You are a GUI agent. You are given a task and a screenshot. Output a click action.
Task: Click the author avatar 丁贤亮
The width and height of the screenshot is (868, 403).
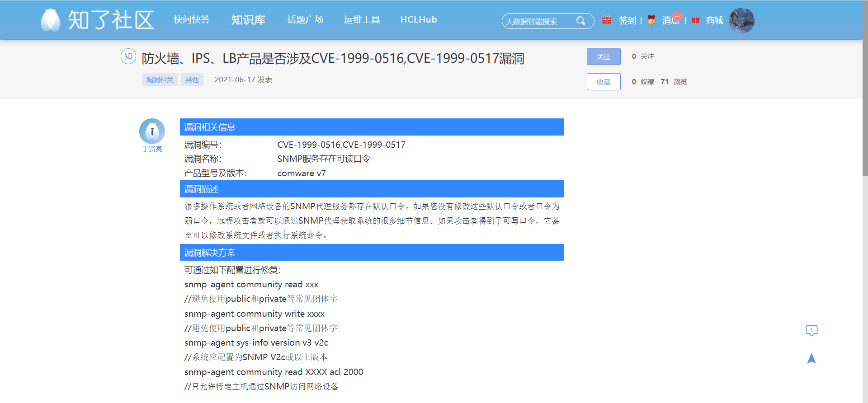[x=152, y=131]
